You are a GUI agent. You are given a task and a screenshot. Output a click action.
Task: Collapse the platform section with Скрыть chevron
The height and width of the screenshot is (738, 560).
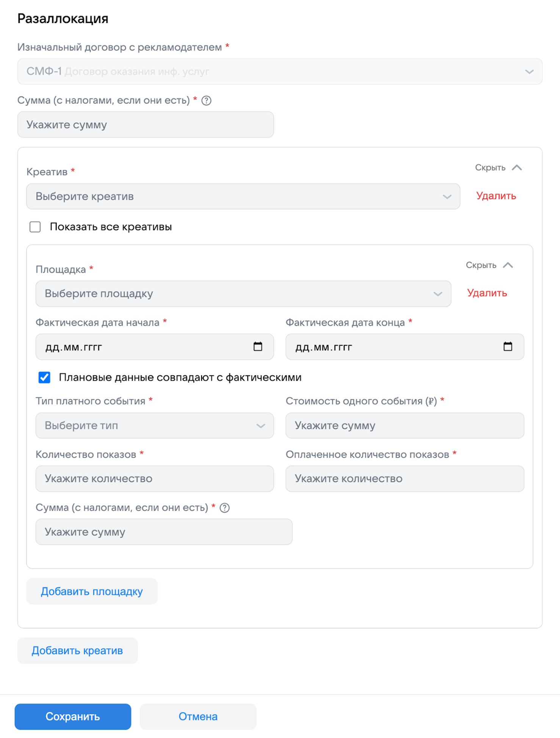pos(508,265)
